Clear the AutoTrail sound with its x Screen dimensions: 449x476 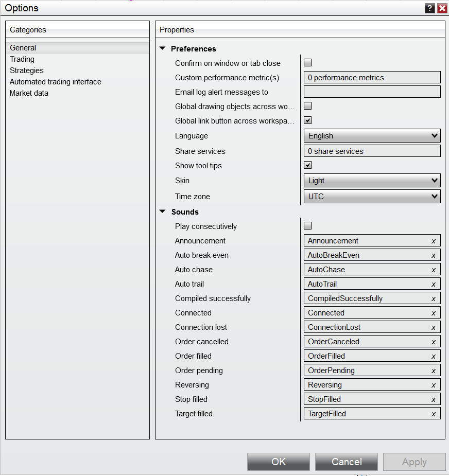434,284
